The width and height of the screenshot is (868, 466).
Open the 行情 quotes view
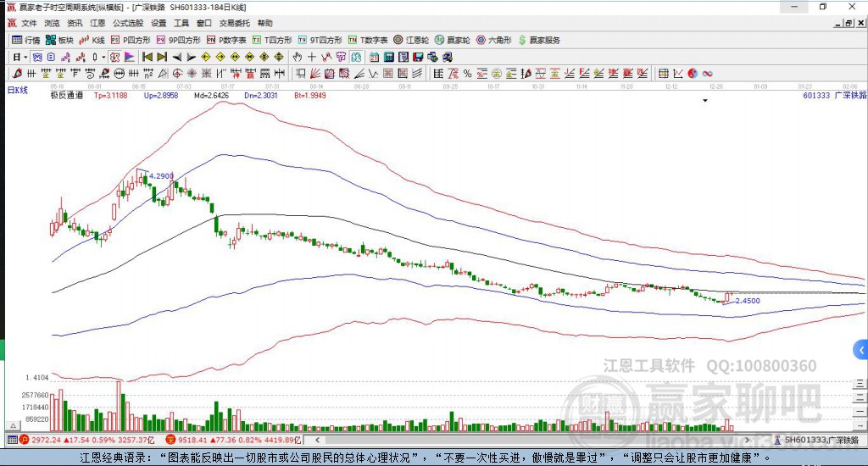[26, 40]
